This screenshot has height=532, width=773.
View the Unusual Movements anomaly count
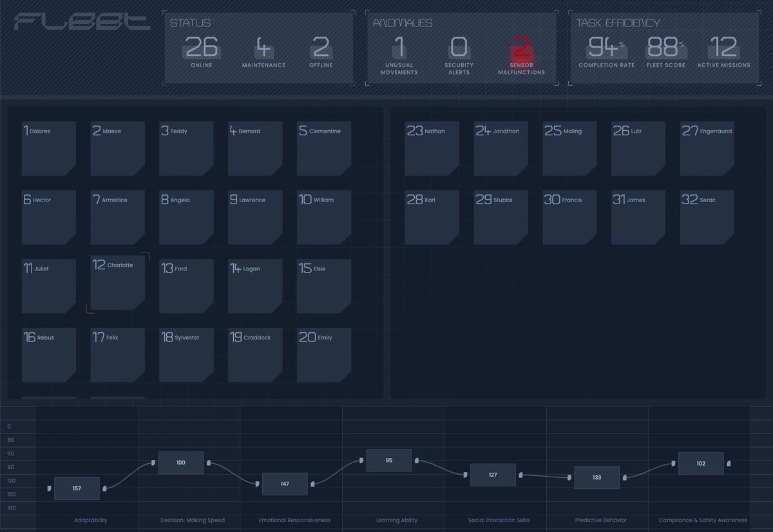399,55
